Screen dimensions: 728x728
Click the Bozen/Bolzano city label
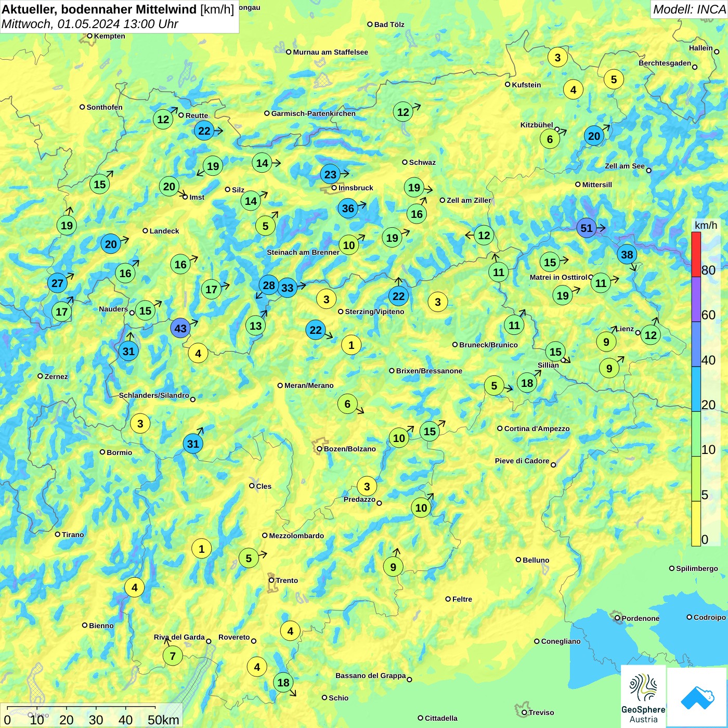(349, 449)
